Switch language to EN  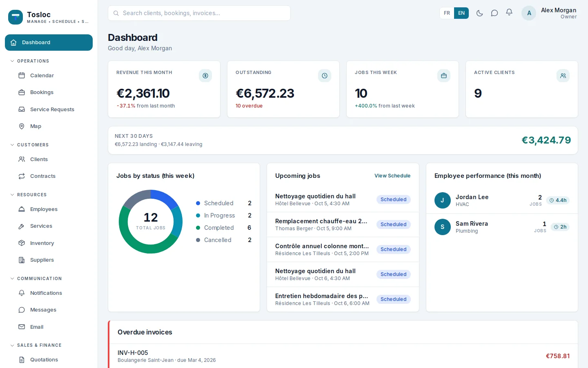(461, 13)
